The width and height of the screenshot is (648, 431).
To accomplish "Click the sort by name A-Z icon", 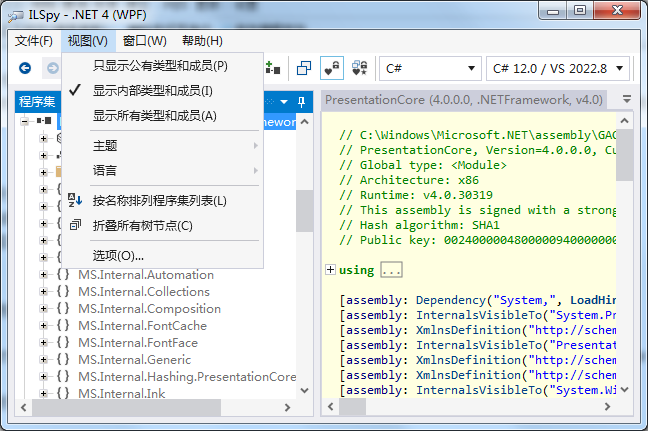I will click(x=76, y=200).
